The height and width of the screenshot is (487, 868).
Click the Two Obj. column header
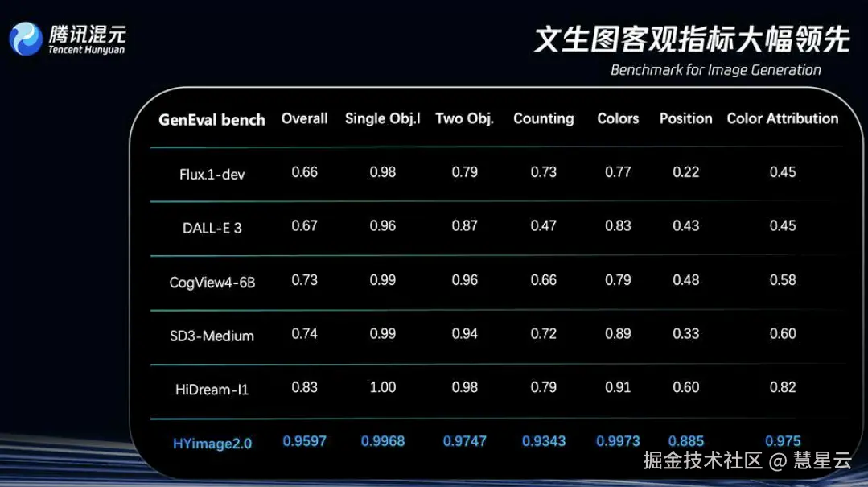point(464,118)
